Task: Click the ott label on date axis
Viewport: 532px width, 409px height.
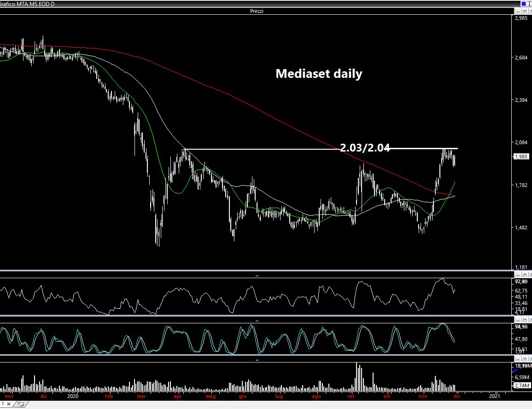Action: point(387,396)
